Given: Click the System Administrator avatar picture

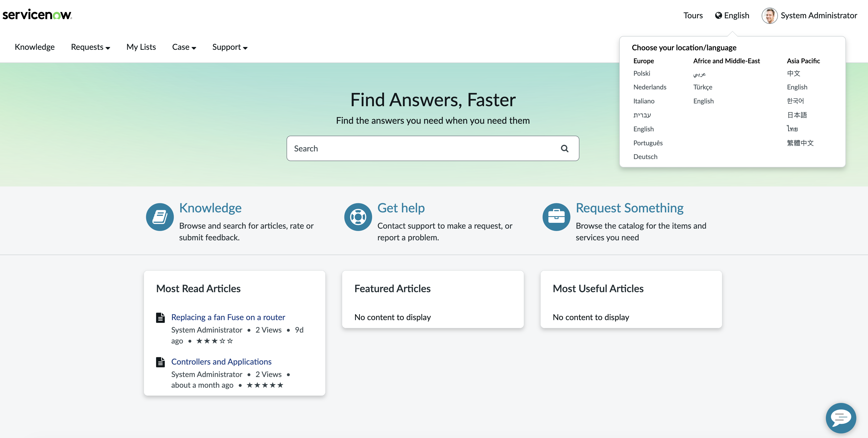Looking at the screenshot, I should click(769, 15).
